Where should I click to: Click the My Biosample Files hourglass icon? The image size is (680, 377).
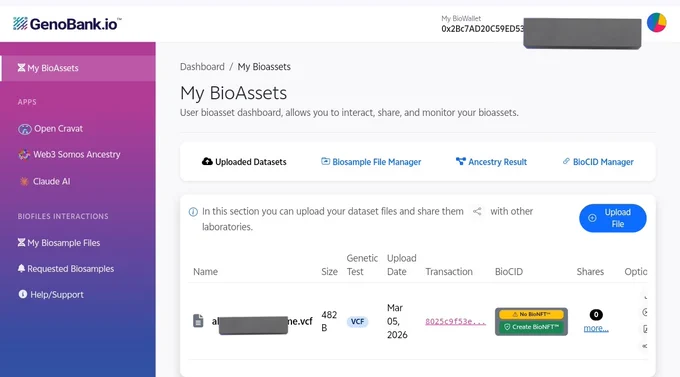click(21, 242)
